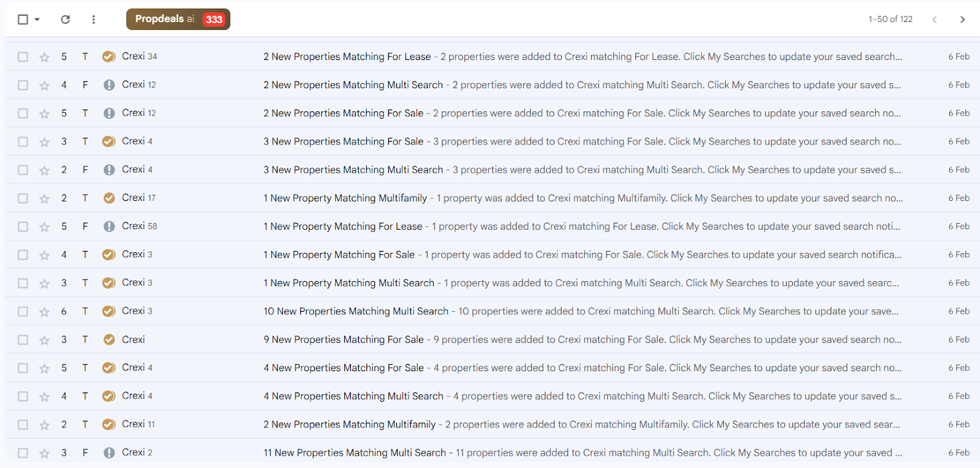Open the three-dot More options menu
The width and height of the screenshot is (980, 468).
pos(94,20)
